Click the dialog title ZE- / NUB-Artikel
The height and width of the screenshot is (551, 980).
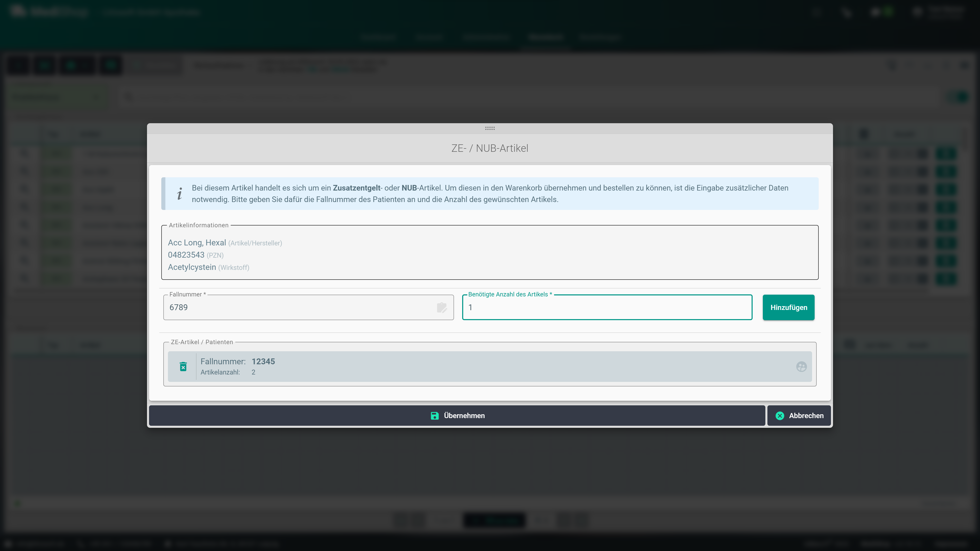tap(490, 148)
